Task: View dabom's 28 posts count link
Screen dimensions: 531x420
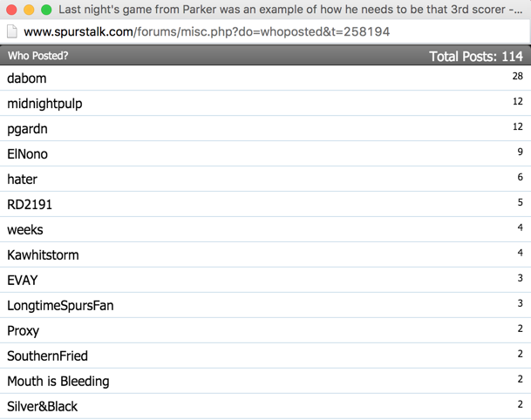Action: (517, 76)
